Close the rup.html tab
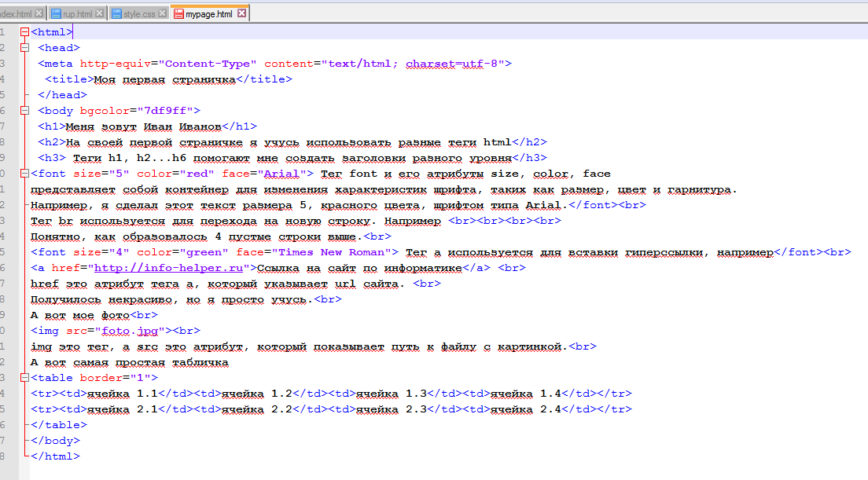This screenshot has height=480, width=868. 100,13
